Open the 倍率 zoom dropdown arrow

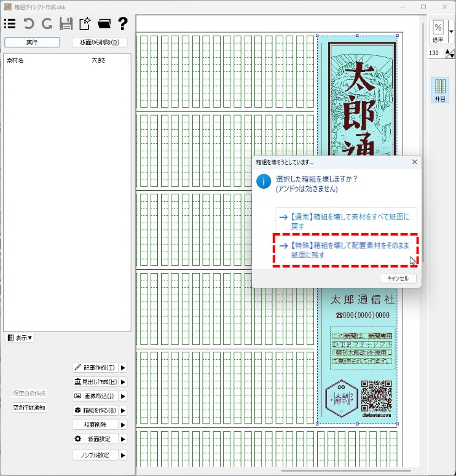451,31
